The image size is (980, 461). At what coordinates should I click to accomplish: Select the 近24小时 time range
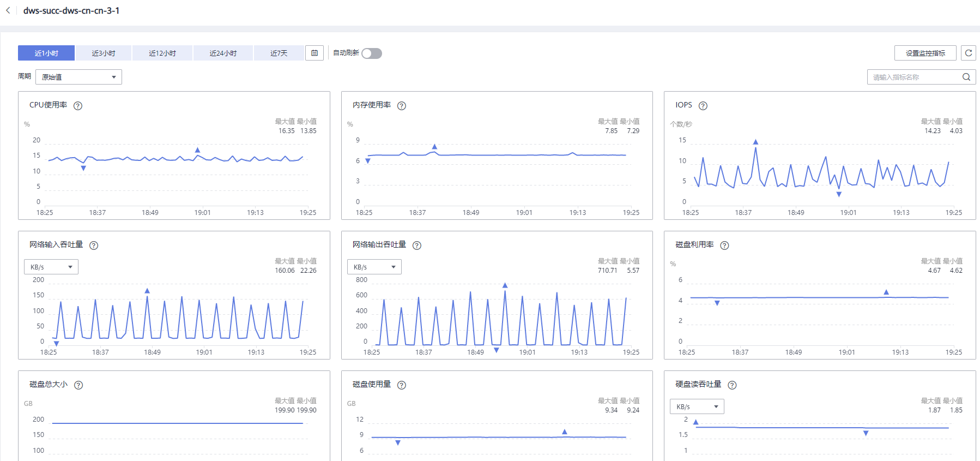tap(223, 53)
